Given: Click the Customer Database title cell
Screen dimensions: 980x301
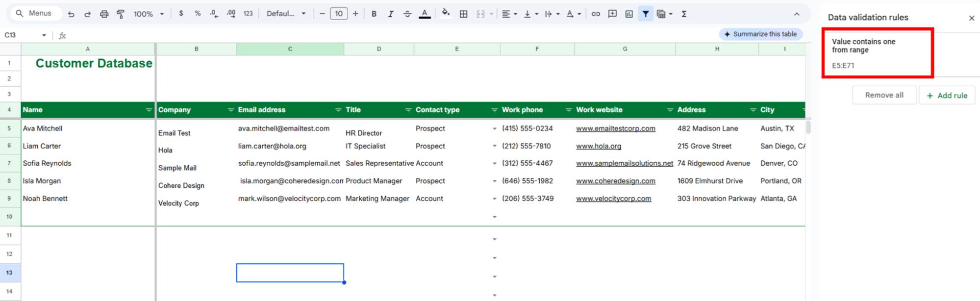Looking at the screenshot, I should (88, 64).
